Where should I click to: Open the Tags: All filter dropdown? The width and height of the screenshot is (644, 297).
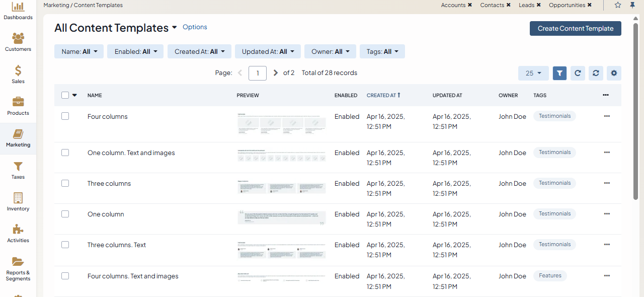click(x=382, y=51)
